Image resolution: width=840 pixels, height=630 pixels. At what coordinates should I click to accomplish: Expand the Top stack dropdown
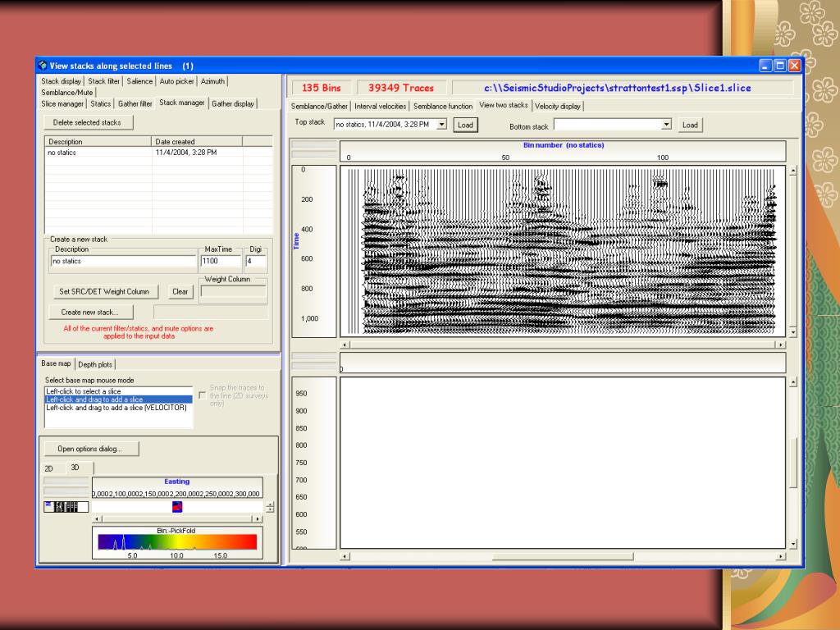click(441, 125)
